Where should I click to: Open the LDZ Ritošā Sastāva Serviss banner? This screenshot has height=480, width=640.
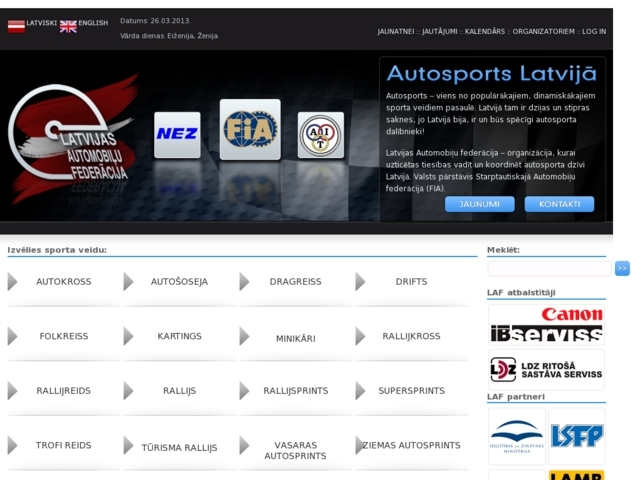pyautogui.click(x=547, y=370)
